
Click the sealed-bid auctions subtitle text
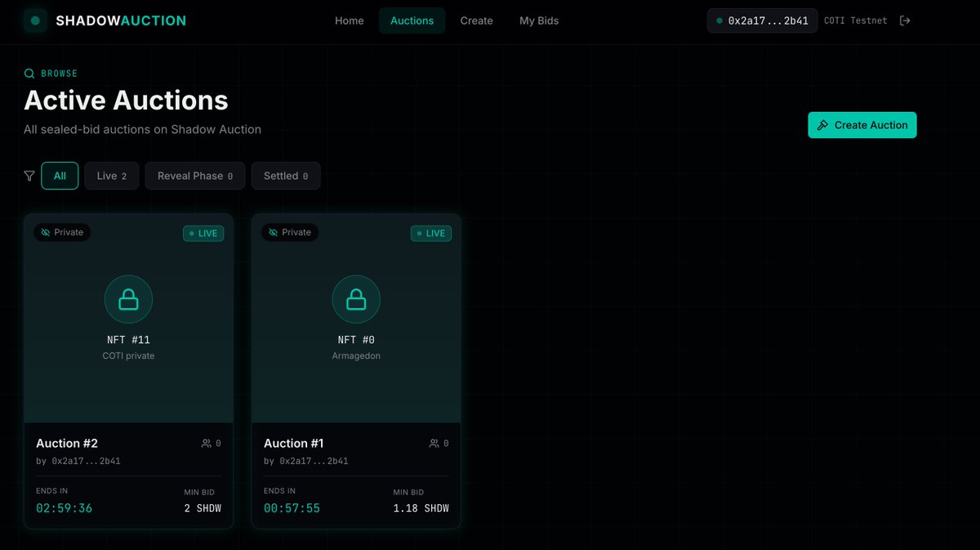(143, 129)
